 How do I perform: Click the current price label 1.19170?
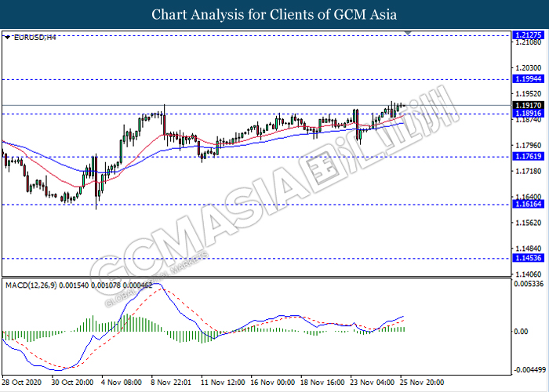pyautogui.click(x=529, y=105)
